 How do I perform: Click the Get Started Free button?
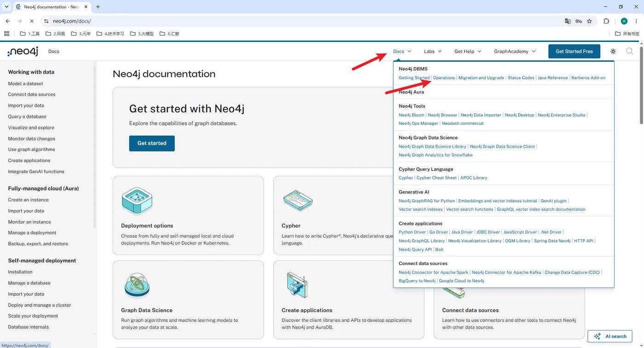tap(574, 52)
